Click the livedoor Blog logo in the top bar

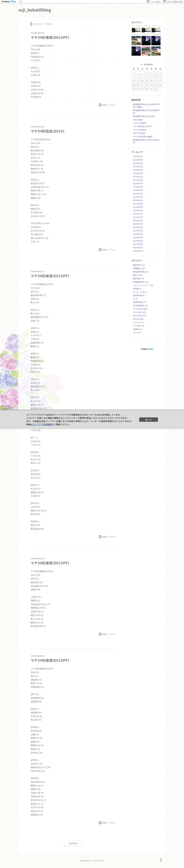pos(9,2)
